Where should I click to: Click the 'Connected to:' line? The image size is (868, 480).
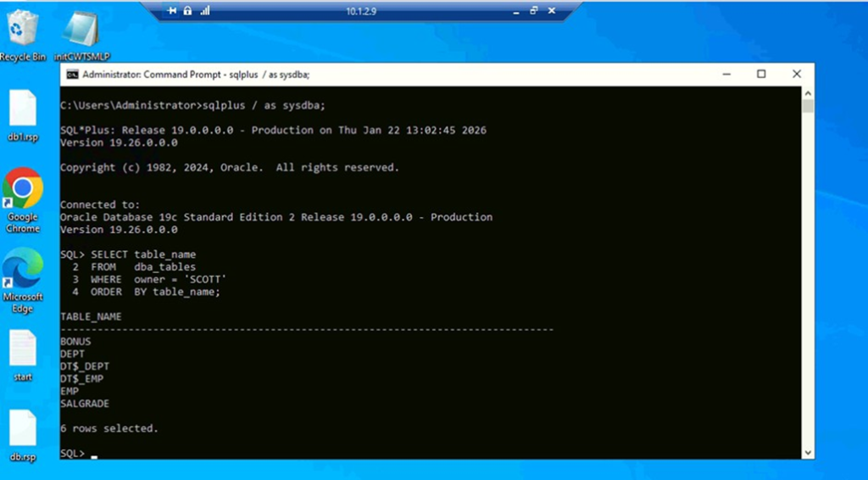point(100,205)
